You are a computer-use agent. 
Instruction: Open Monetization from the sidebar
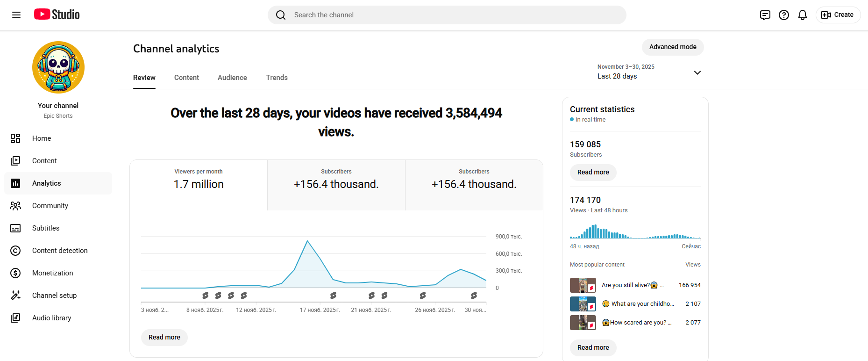pos(52,273)
